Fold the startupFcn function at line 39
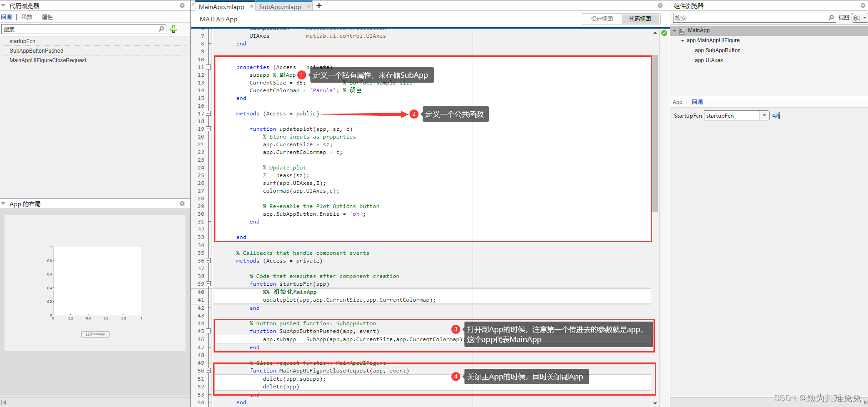Screen dimensions: 868x407 (209, 284)
